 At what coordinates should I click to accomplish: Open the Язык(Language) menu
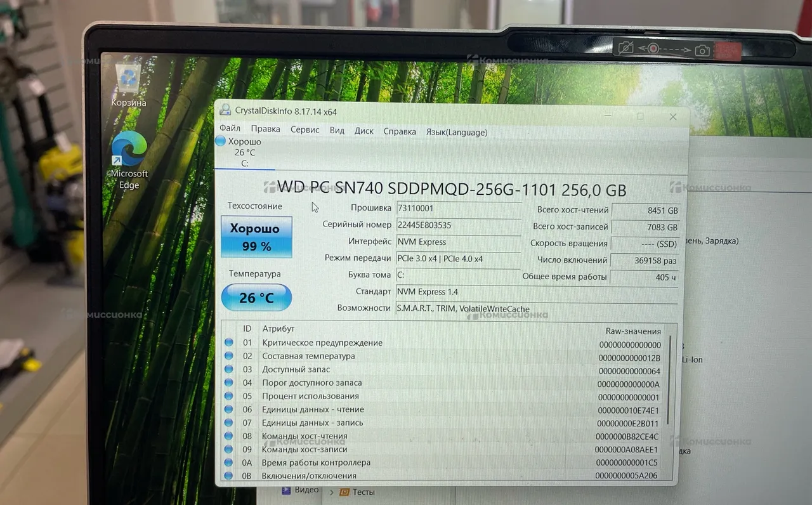tap(456, 132)
